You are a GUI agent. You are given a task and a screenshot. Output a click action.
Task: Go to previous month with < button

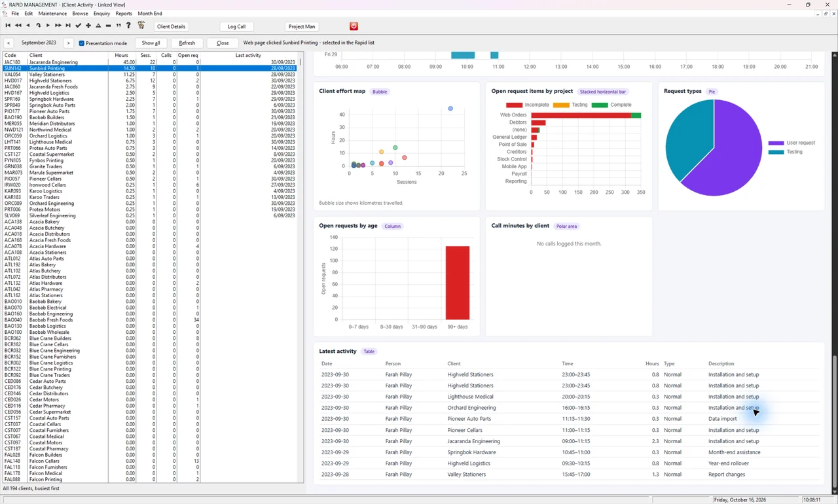pos(9,43)
